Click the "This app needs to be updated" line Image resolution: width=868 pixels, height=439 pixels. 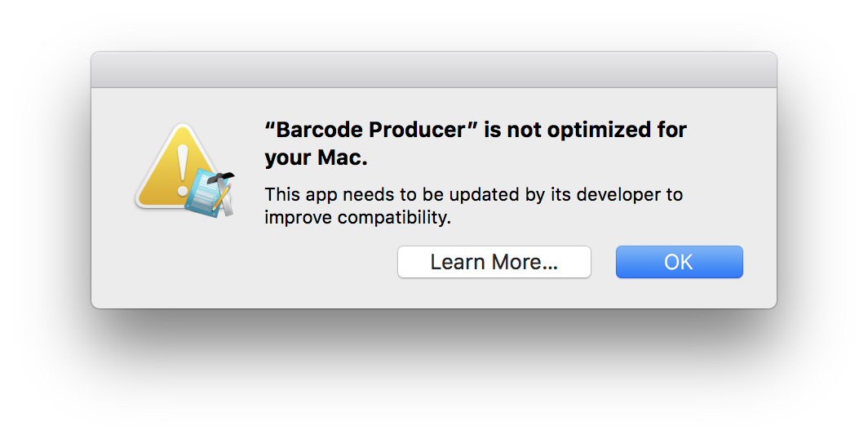473,195
